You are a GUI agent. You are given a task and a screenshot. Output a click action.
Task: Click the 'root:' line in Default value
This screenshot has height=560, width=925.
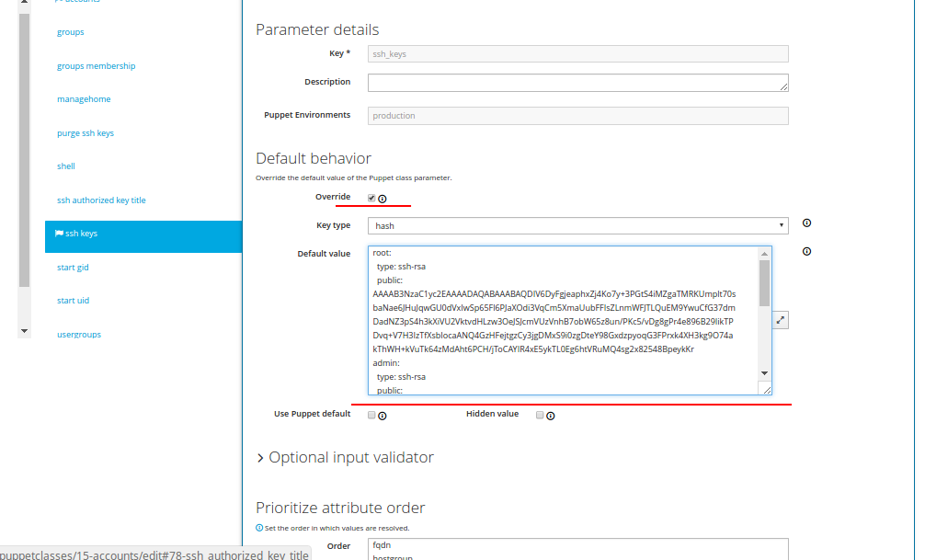coord(383,253)
